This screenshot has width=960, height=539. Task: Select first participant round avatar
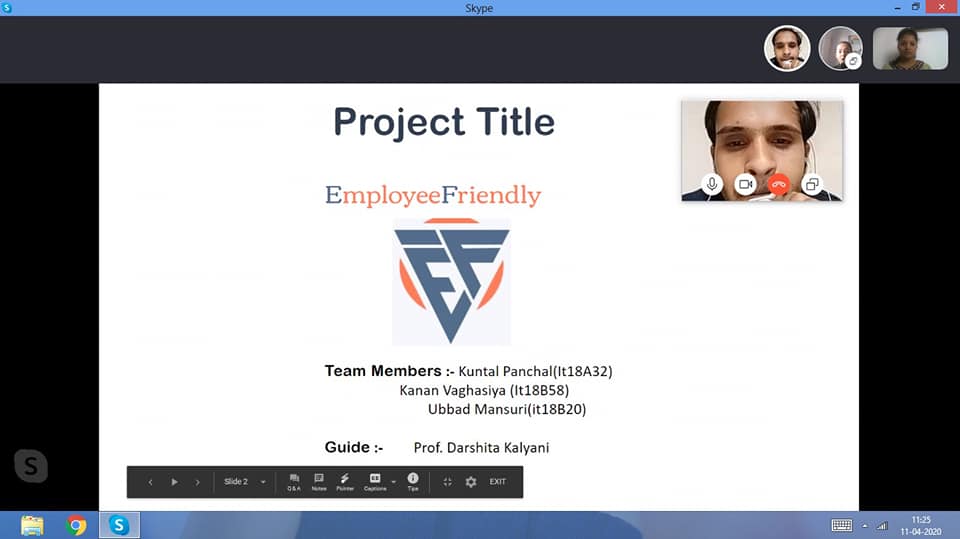[787, 48]
